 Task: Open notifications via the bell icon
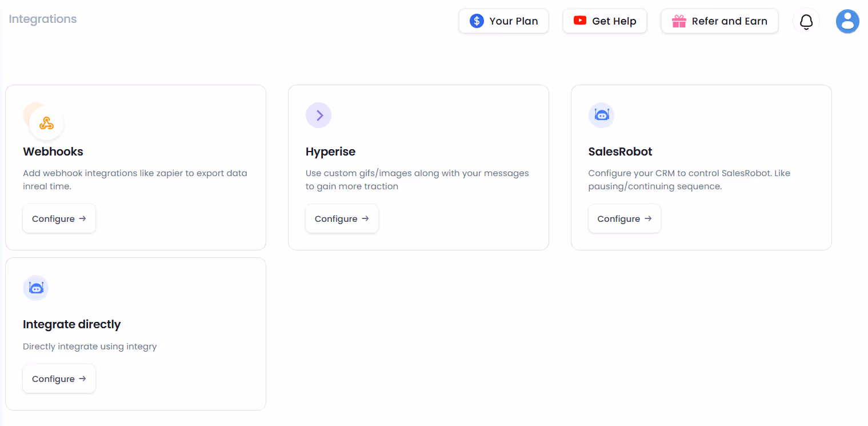[x=806, y=21]
